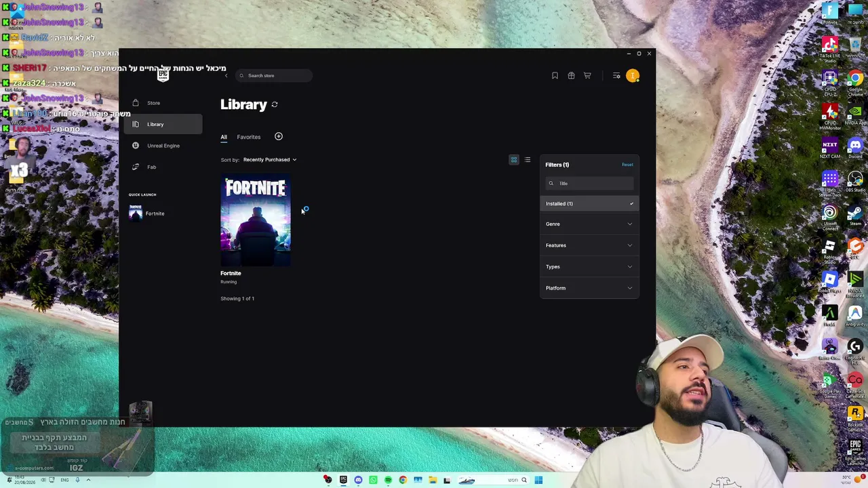Expand the Features filter section

coord(589,245)
